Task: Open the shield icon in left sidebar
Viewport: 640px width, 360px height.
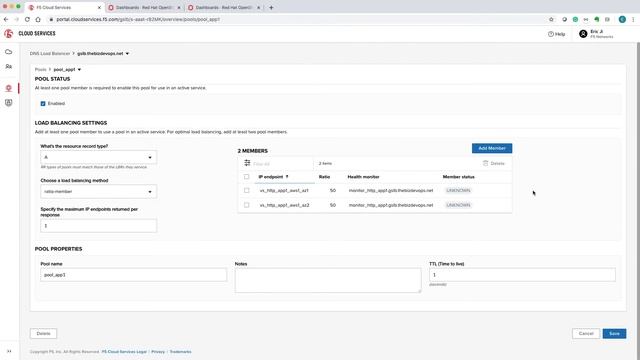Action: [x=9, y=103]
